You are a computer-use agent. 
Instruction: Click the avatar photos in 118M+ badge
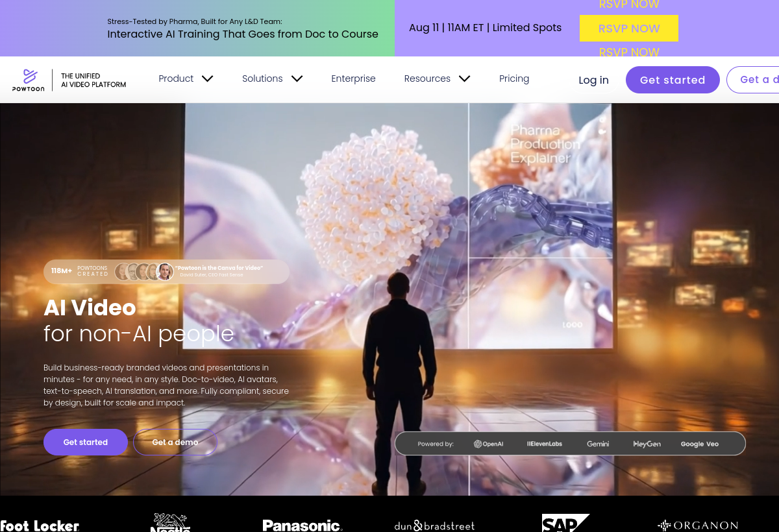tap(144, 272)
